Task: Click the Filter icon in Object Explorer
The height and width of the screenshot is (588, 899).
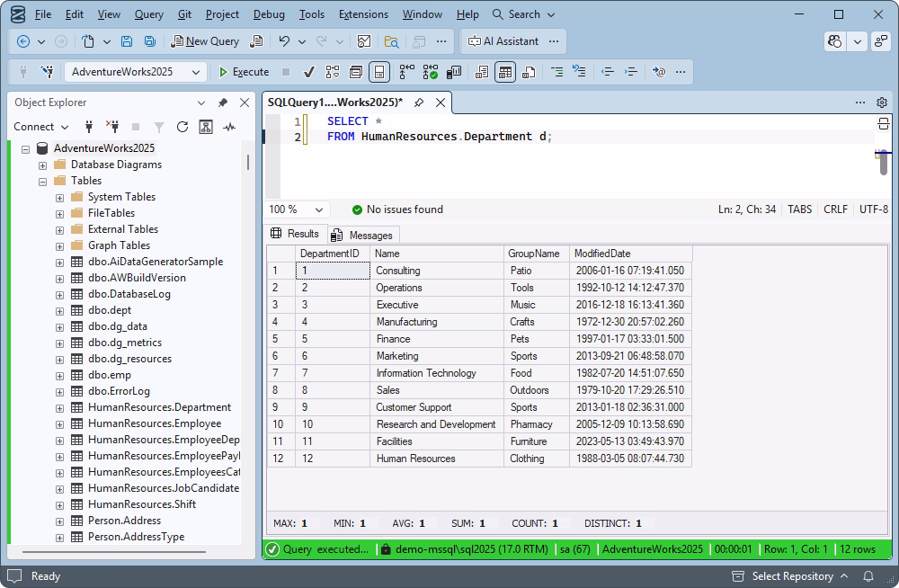Action: [x=159, y=127]
